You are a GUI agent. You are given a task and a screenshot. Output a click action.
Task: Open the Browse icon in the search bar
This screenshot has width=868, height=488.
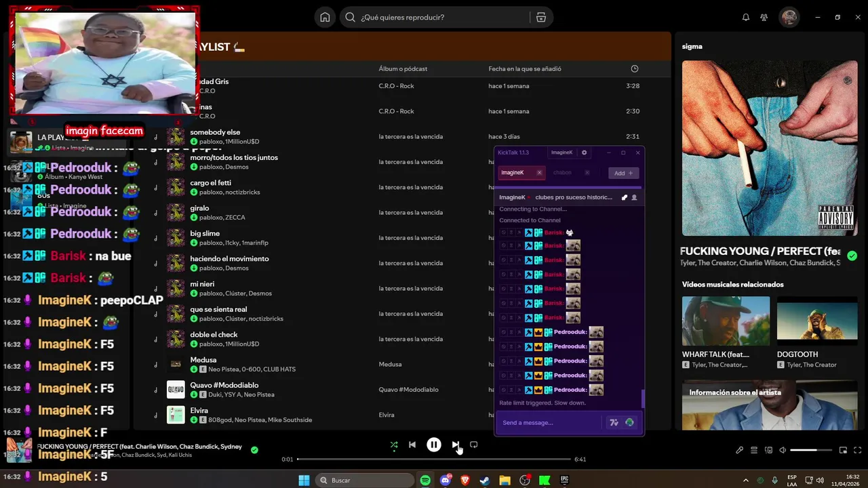click(x=540, y=17)
